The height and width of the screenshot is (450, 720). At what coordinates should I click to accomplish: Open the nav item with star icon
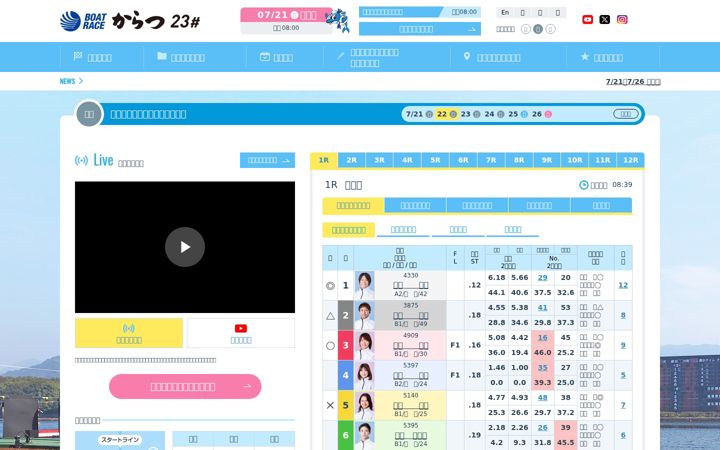tap(602, 57)
